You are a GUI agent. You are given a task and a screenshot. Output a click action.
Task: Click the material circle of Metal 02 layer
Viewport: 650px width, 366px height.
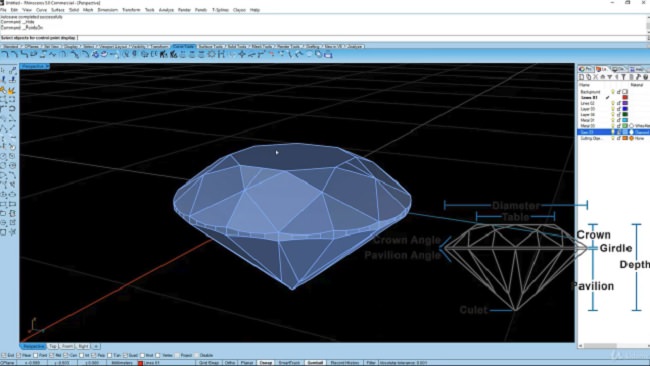[x=632, y=126]
